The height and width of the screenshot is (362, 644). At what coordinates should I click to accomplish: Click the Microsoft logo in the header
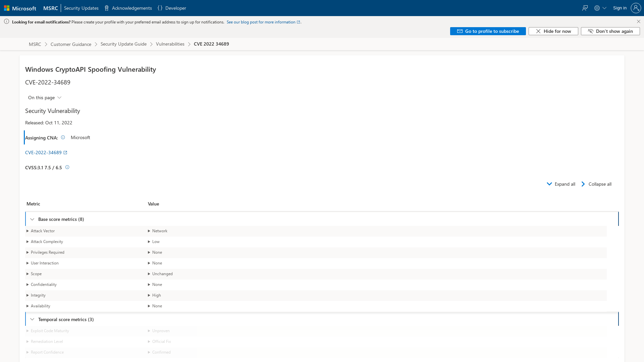pos(20,8)
